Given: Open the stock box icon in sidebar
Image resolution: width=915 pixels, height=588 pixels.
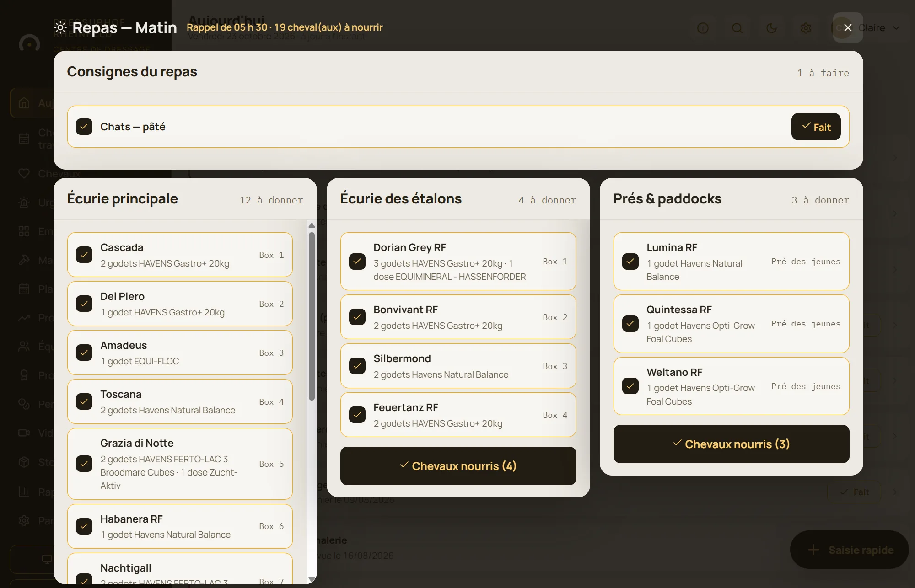Looking at the screenshot, I should pyautogui.click(x=24, y=462).
